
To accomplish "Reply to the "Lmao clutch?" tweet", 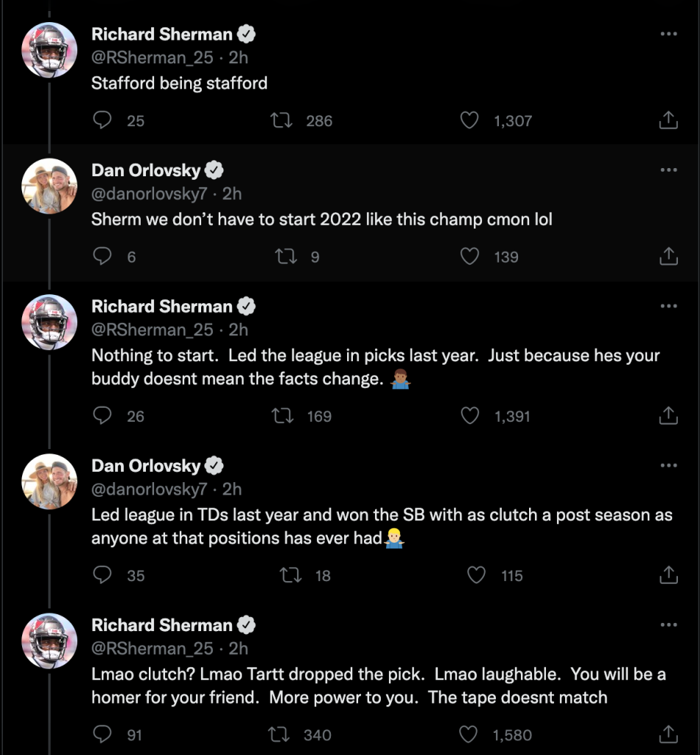I will [102, 734].
